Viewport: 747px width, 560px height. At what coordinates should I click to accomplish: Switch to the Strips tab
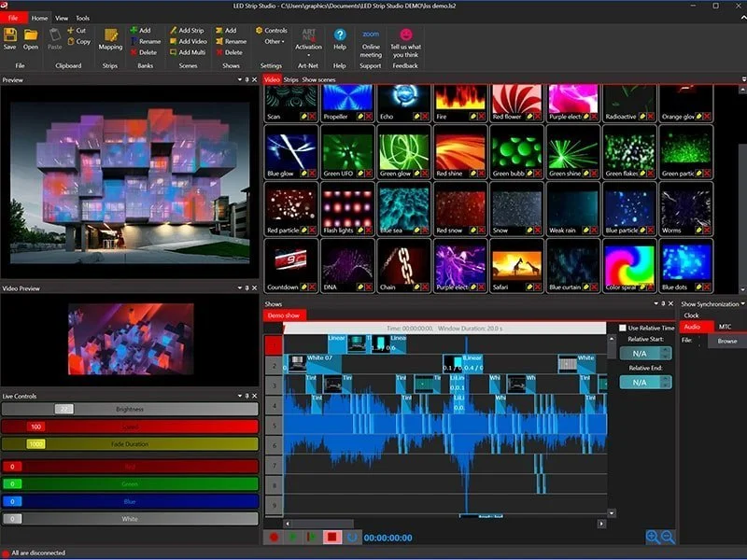coord(291,80)
